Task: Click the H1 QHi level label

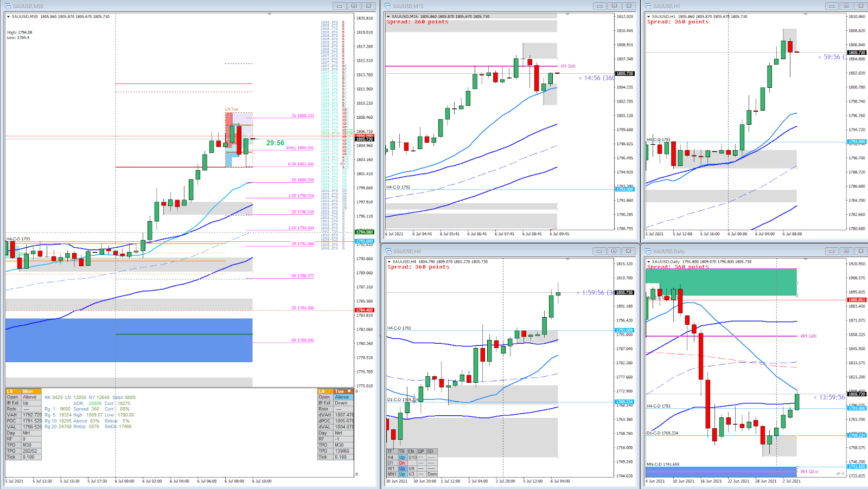Action: pyautogui.click(x=568, y=66)
